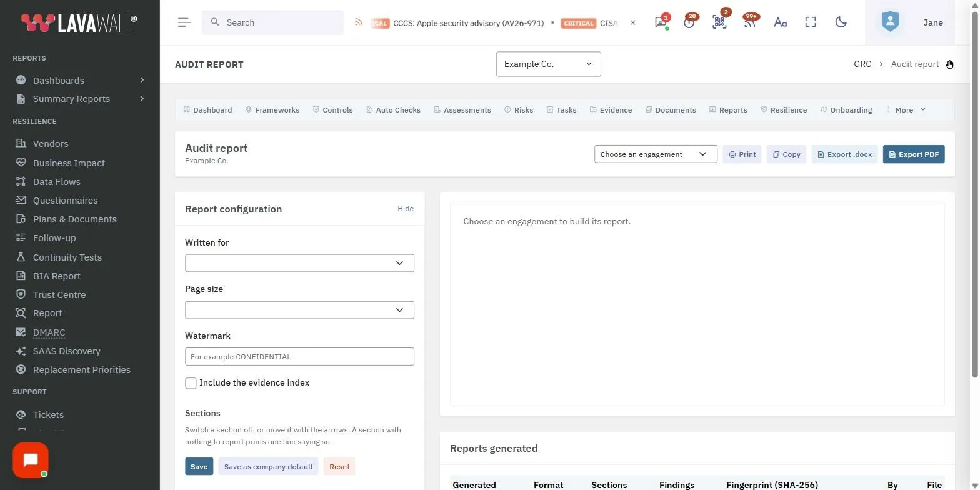Go to Plans & Documents in sidebar
Screen dimensions: 980x490
pyautogui.click(x=74, y=219)
